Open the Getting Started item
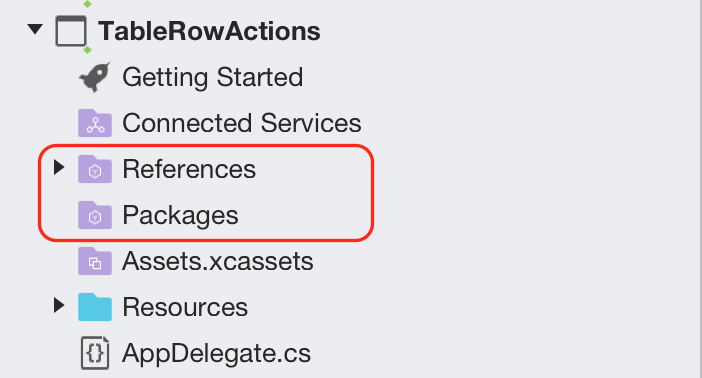The height and width of the screenshot is (378, 702). point(213,77)
